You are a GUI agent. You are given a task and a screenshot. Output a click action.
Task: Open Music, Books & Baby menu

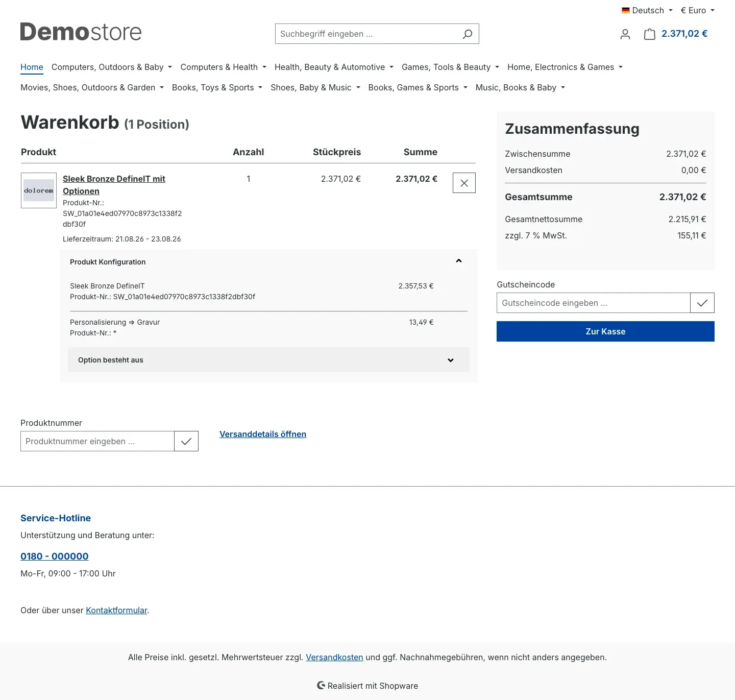pyautogui.click(x=520, y=87)
